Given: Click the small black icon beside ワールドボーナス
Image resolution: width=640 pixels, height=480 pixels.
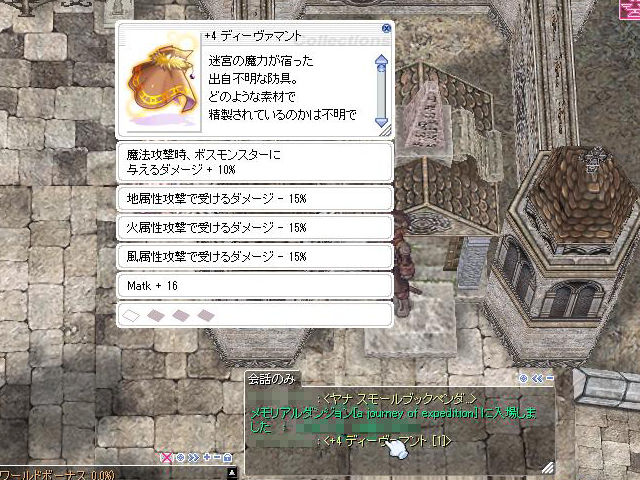Looking at the screenshot, I should (231, 473).
